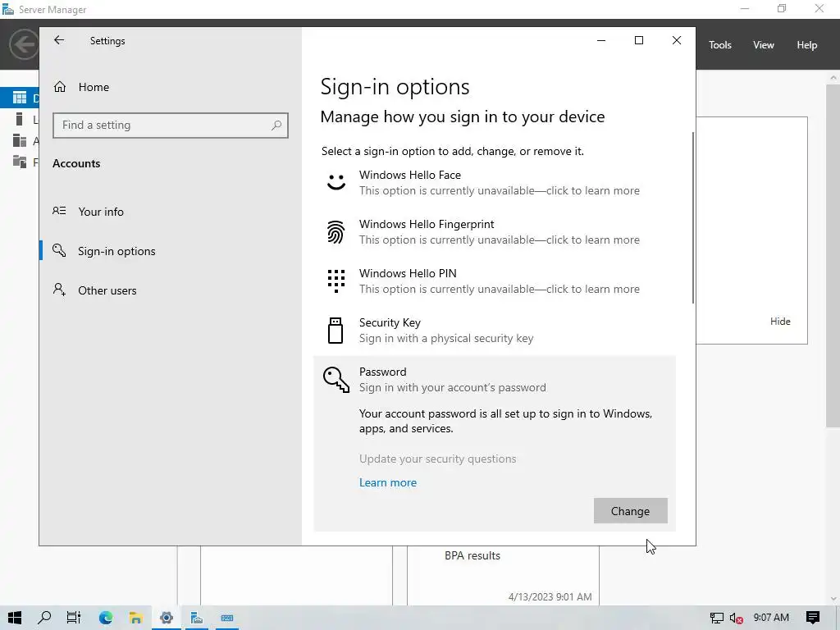Open Help menu in Server Manager

click(x=807, y=45)
